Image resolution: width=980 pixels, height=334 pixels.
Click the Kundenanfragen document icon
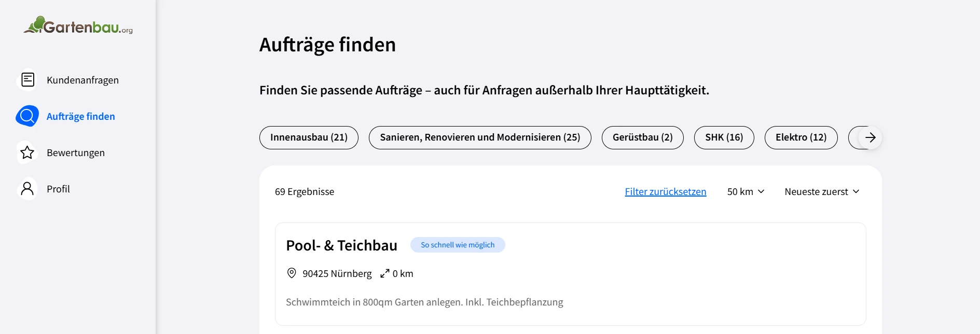(27, 80)
